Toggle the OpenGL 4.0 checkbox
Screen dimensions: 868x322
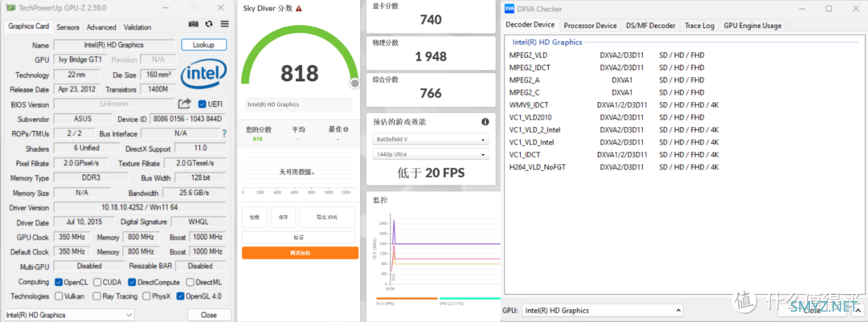180,296
